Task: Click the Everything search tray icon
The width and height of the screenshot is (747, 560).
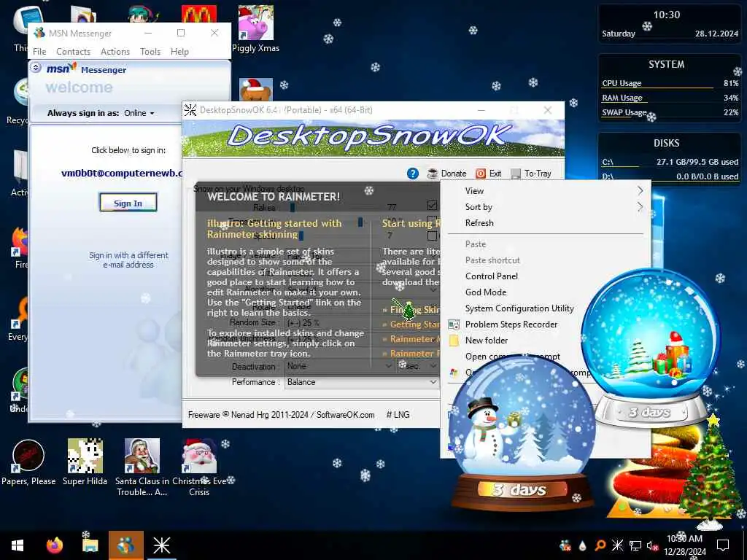Action: pyautogui.click(x=600, y=545)
